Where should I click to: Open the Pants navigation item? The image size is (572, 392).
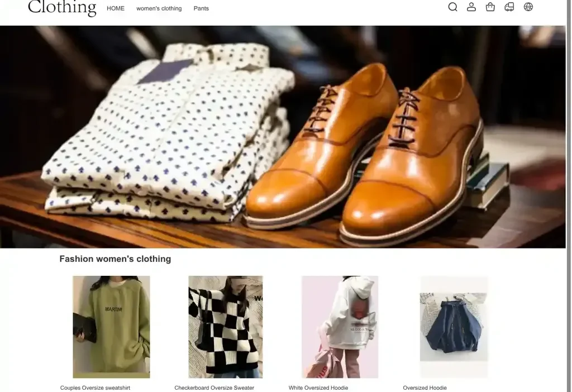coord(201,8)
